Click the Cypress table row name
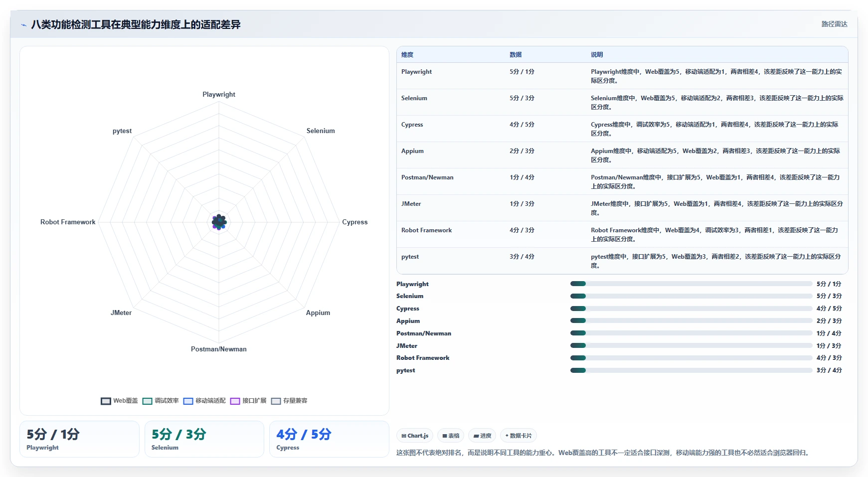Image resolution: width=868 pixels, height=477 pixels. 412,125
